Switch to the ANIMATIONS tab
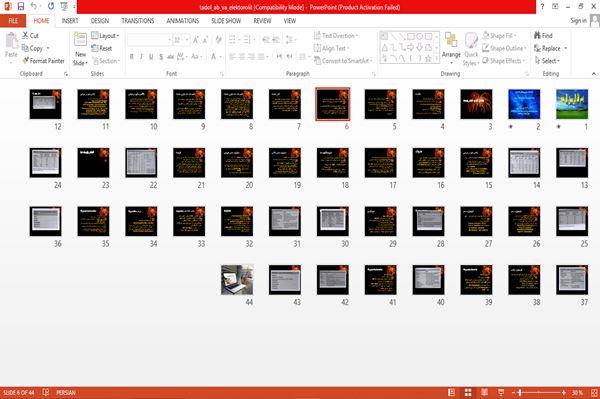 click(x=183, y=21)
